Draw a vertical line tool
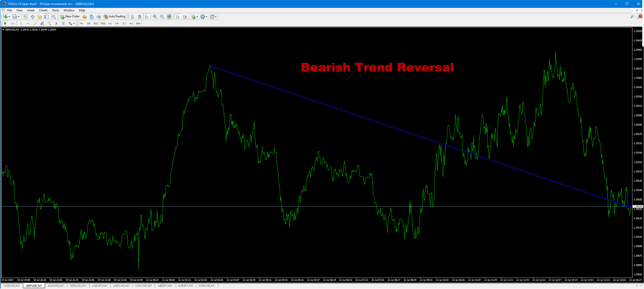644x289 pixels. [x=21, y=24]
